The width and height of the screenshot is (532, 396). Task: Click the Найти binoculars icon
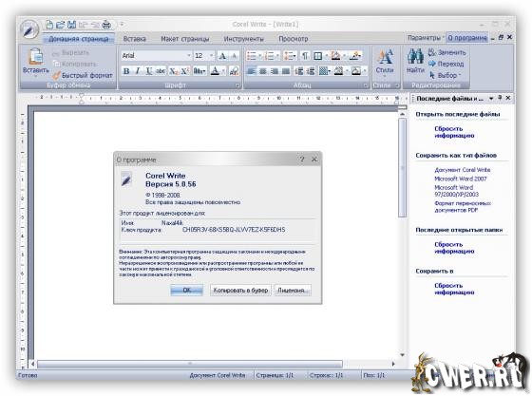415,56
